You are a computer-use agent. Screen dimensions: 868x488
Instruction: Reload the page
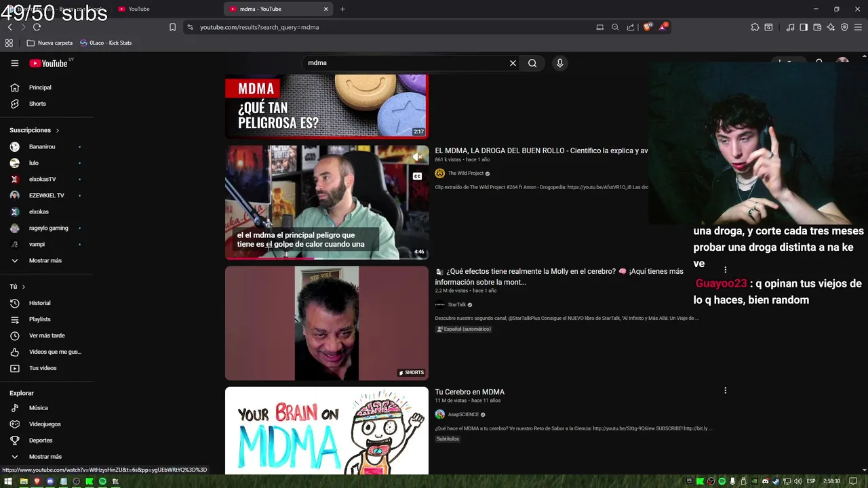[37, 27]
